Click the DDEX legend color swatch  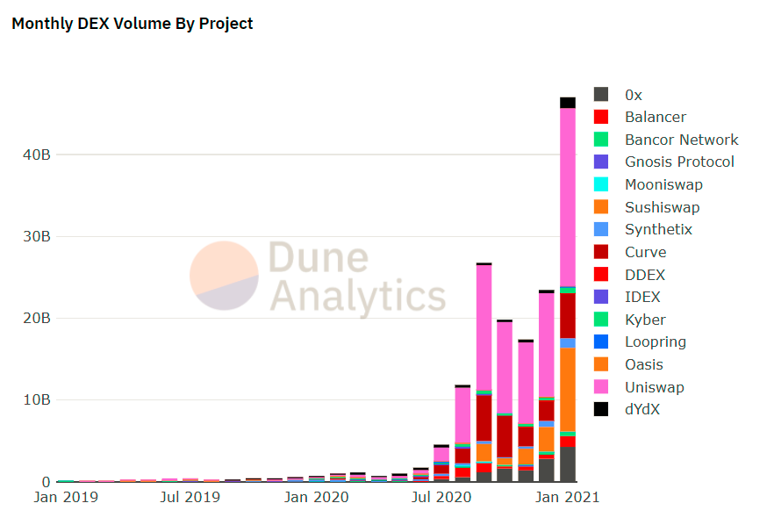point(600,274)
